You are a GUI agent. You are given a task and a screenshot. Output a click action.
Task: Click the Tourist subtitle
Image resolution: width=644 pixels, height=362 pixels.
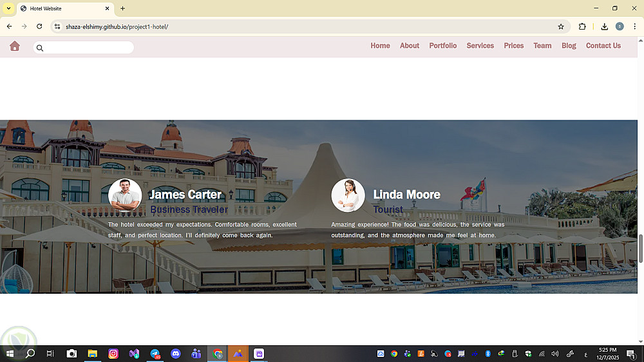388,209
